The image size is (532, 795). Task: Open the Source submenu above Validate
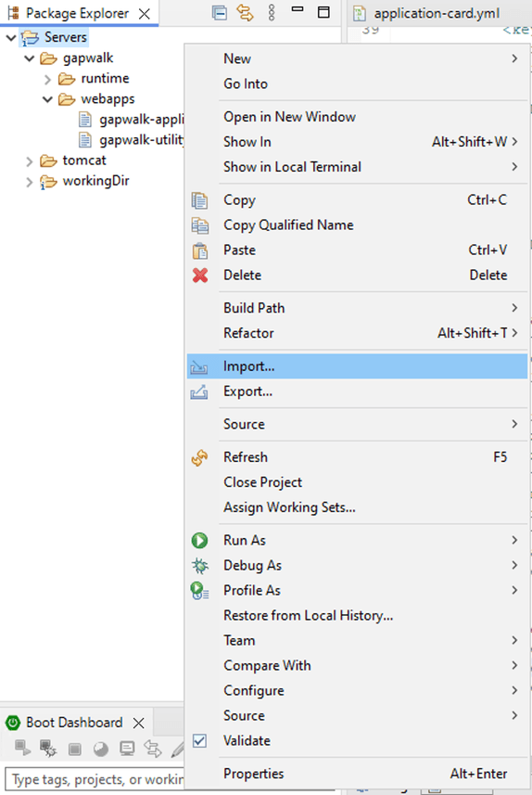tap(357, 715)
